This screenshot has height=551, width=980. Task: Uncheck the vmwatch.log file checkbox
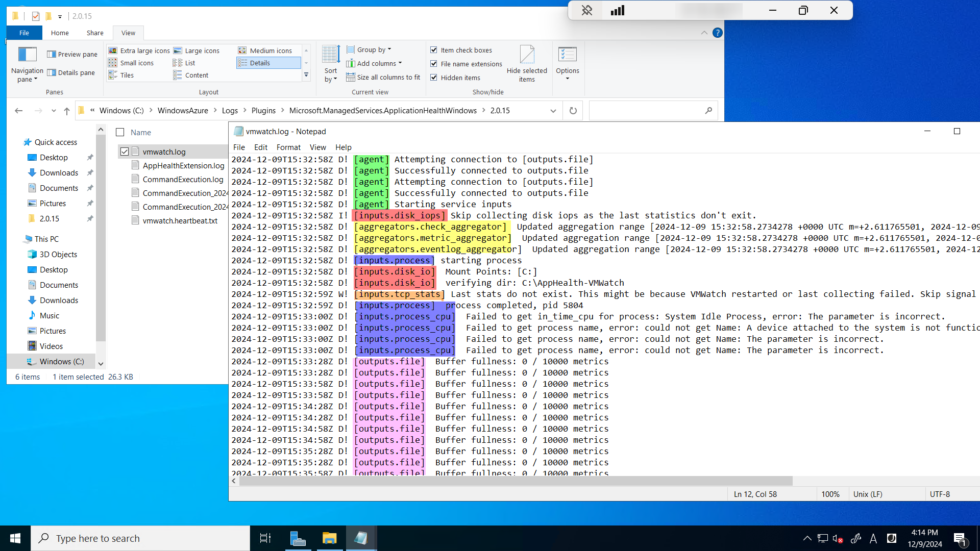(x=124, y=152)
